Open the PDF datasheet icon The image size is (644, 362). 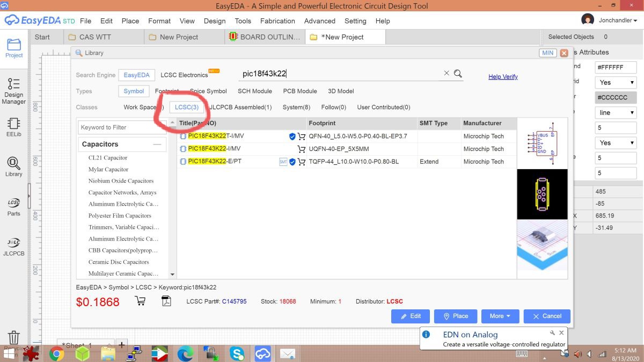pos(166,301)
